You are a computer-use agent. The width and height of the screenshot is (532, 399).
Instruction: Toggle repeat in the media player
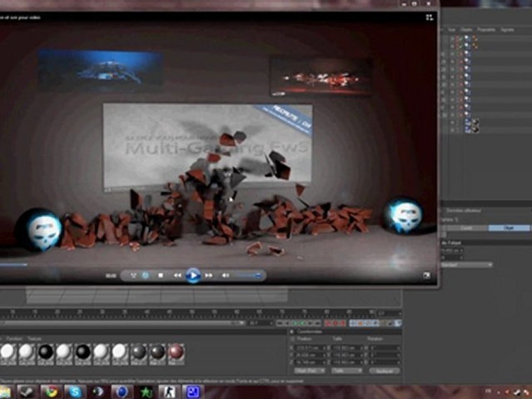coord(145,275)
